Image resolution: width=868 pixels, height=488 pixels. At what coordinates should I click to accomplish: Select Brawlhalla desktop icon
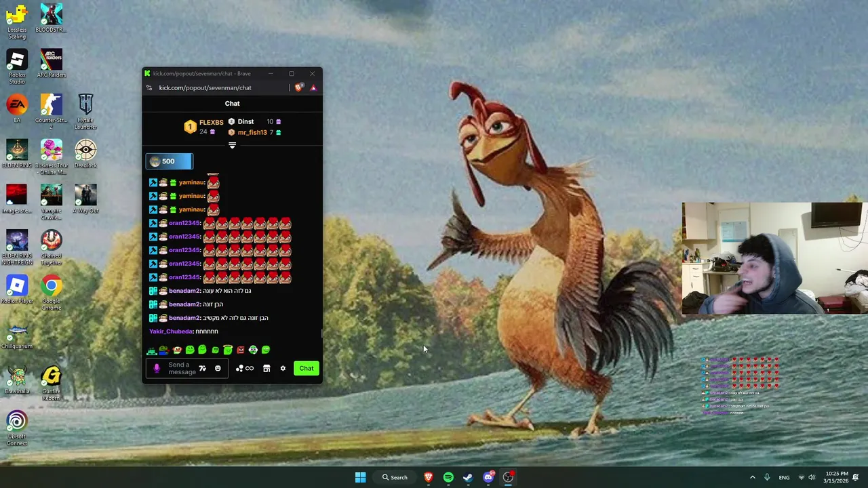coord(17,381)
